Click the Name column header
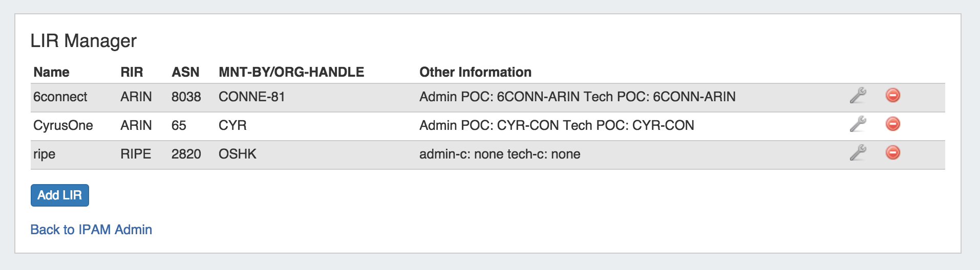Image resolution: width=980 pixels, height=270 pixels. point(51,72)
